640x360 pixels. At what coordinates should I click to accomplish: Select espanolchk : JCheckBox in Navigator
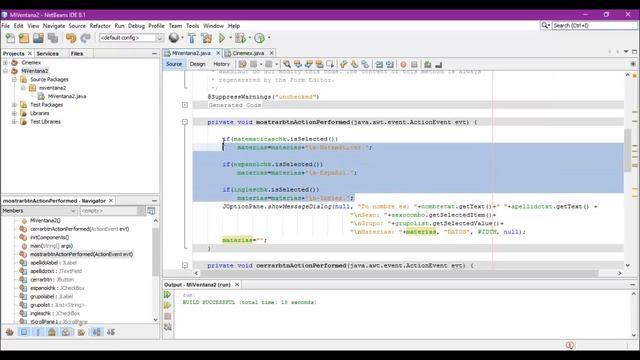coord(57,288)
